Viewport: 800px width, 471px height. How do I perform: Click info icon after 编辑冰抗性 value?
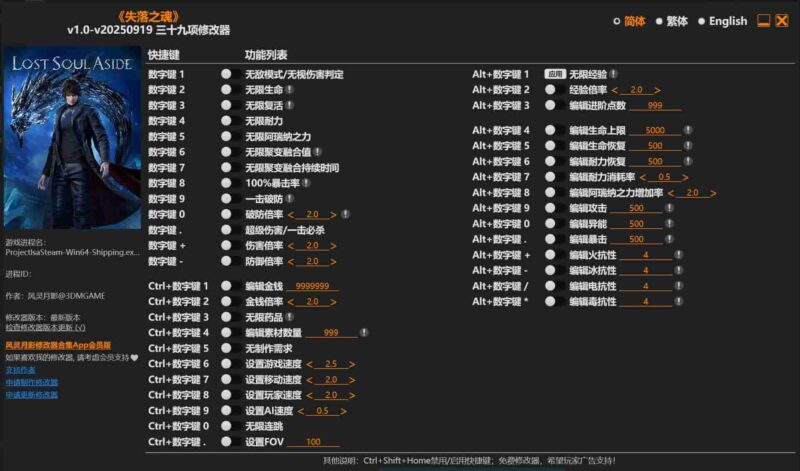coord(679,270)
